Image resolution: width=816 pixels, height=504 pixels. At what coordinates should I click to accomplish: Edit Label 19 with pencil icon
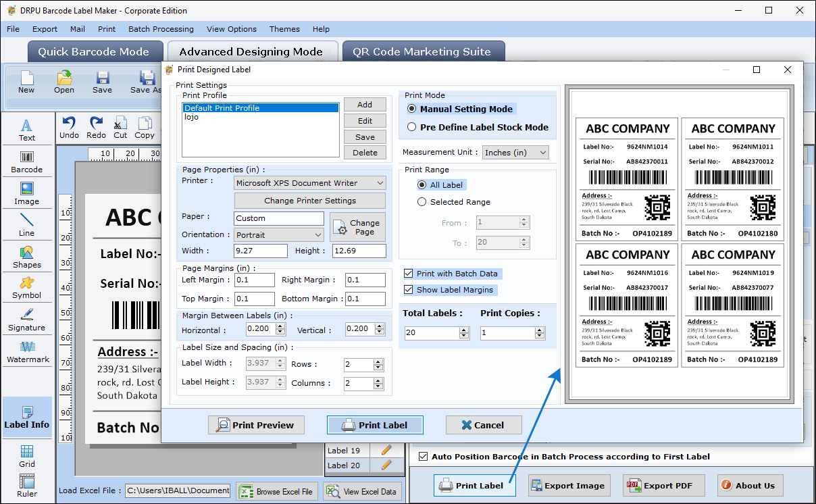pos(386,450)
